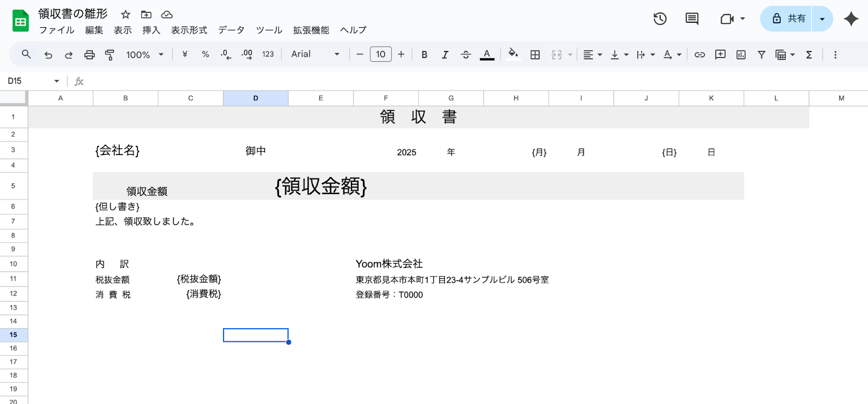The height and width of the screenshot is (404, 868).
Task: Click the document title 領収書の雛形
Action: 73,14
